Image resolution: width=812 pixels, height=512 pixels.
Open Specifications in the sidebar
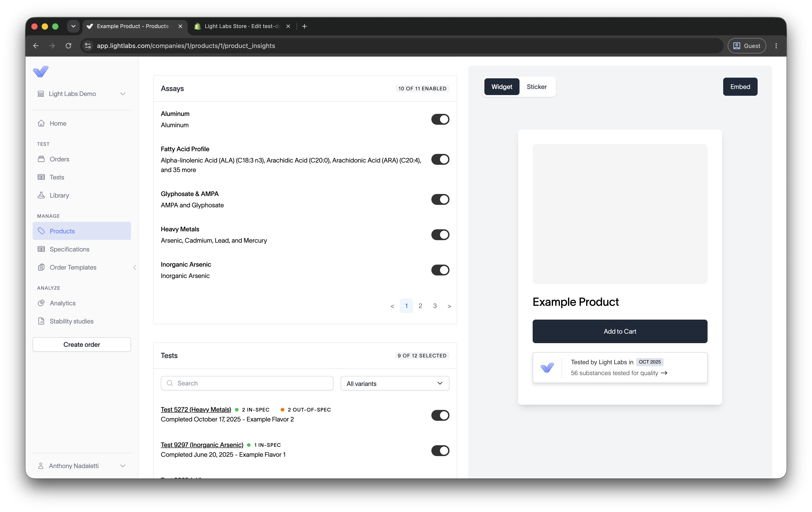(x=82, y=249)
